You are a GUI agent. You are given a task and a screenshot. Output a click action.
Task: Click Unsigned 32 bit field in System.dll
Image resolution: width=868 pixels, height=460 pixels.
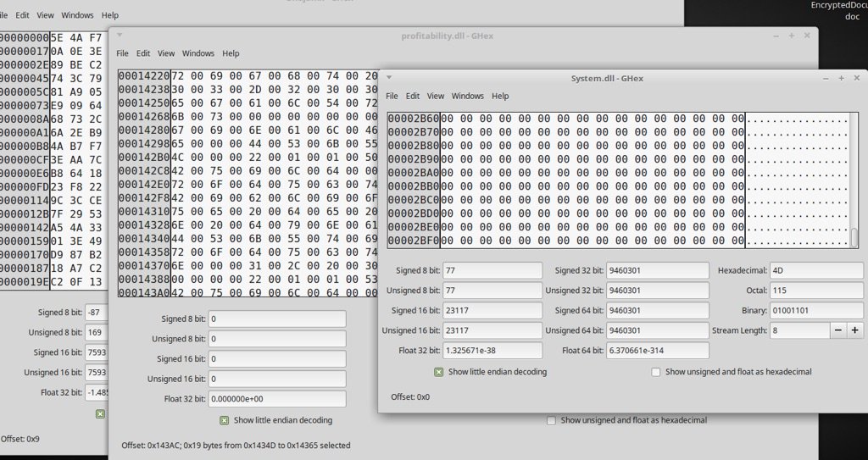[658, 291]
